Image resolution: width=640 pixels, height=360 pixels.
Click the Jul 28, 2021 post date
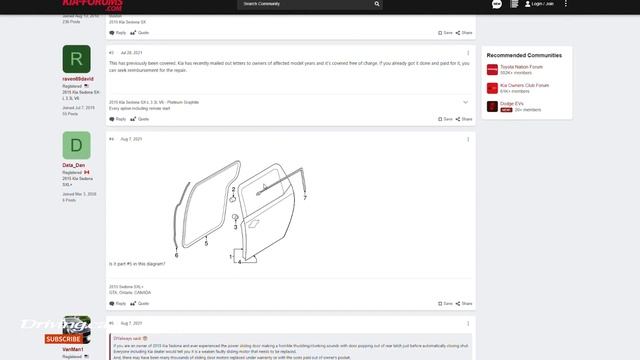click(x=131, y=53)
